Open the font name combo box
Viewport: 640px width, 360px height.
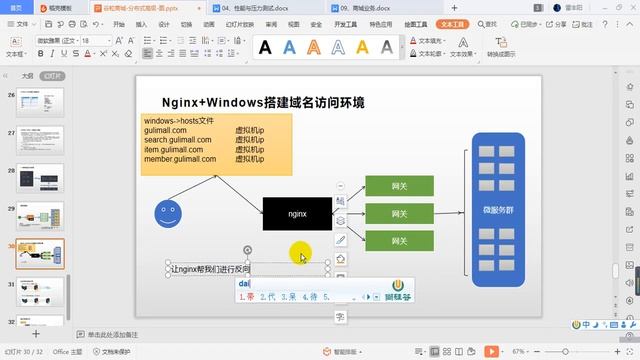click(x=57, y=40)
